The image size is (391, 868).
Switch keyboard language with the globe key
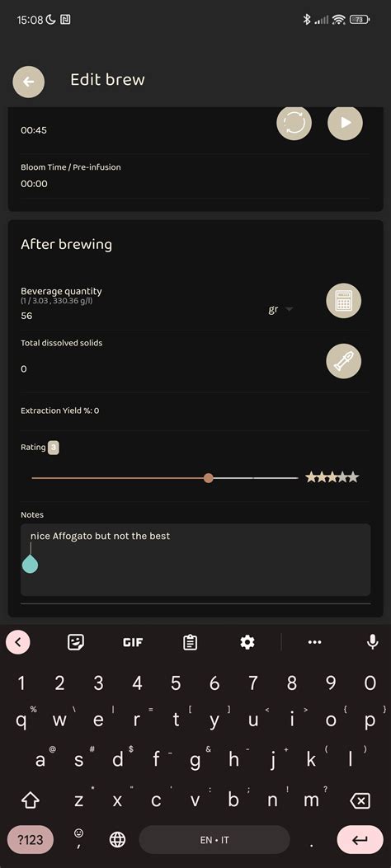tap(117, 840)
